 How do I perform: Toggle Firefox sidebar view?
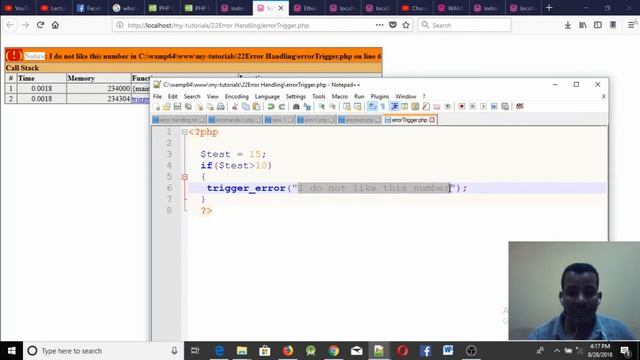coord(598,25)
